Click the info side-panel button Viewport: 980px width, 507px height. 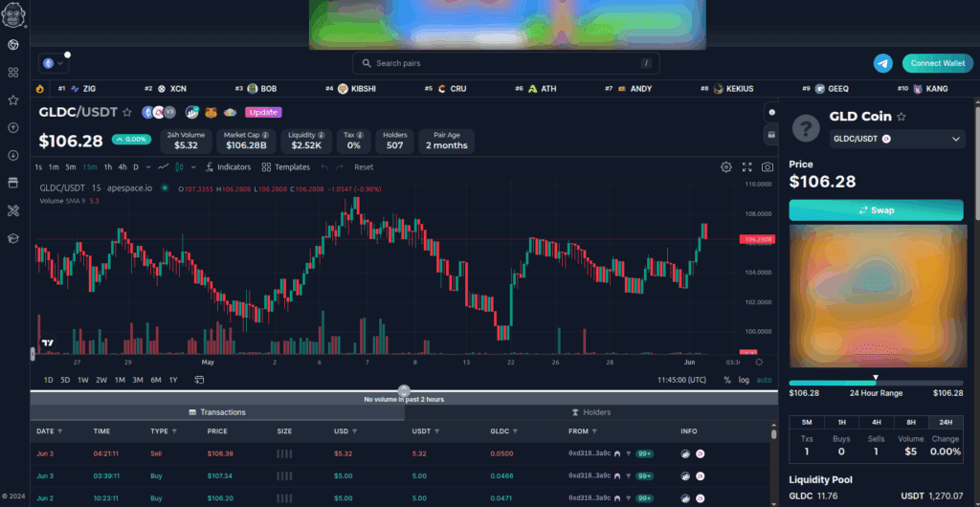pyautogui.click(x=771, y=112)
